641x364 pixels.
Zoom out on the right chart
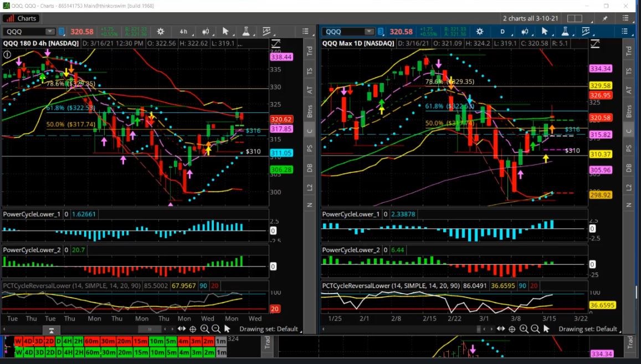pyautogui.click(x=535, y=329)
